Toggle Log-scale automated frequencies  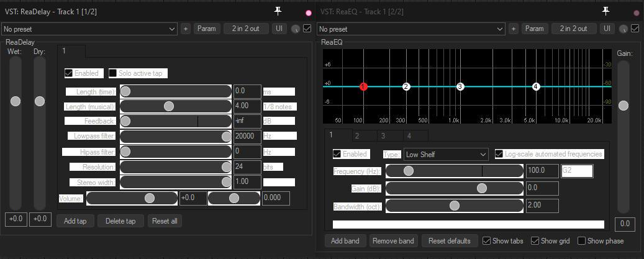point(499,154)
